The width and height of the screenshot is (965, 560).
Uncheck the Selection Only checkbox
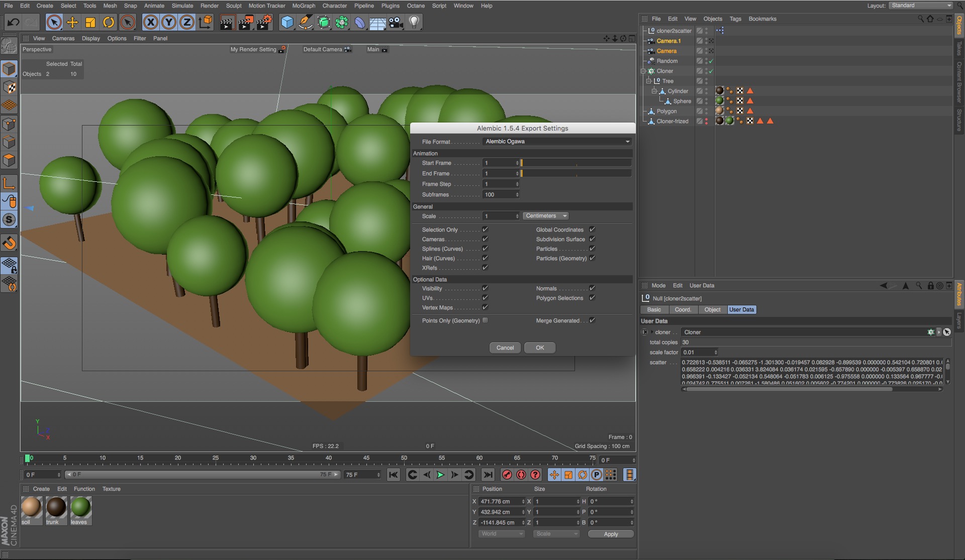coord(485,230)
